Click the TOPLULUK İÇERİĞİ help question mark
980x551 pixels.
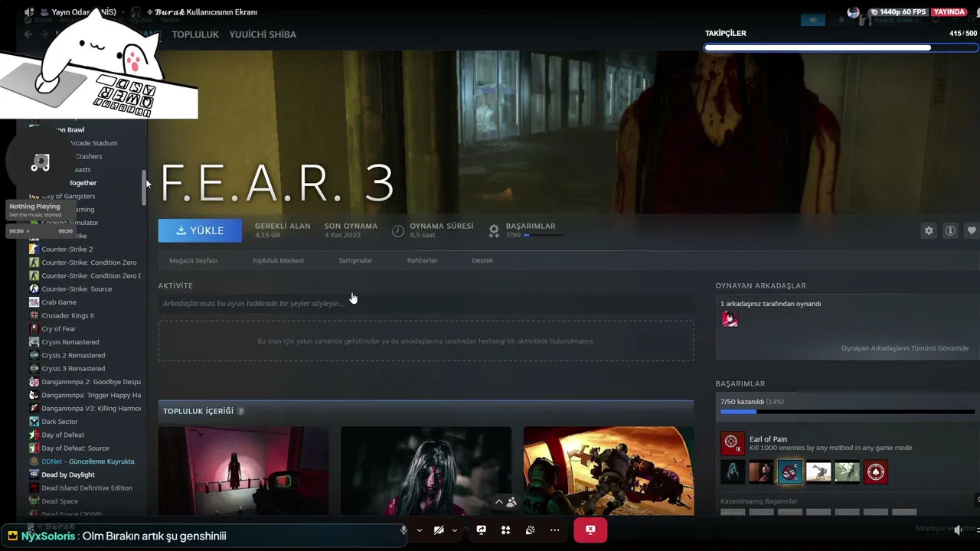click(x=240, y=411)
